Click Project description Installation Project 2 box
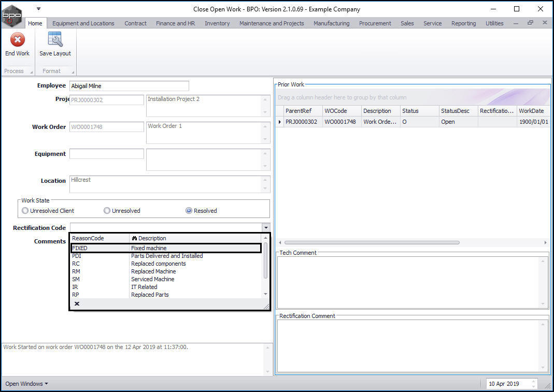The image size is (554, 392). (208, 106)
